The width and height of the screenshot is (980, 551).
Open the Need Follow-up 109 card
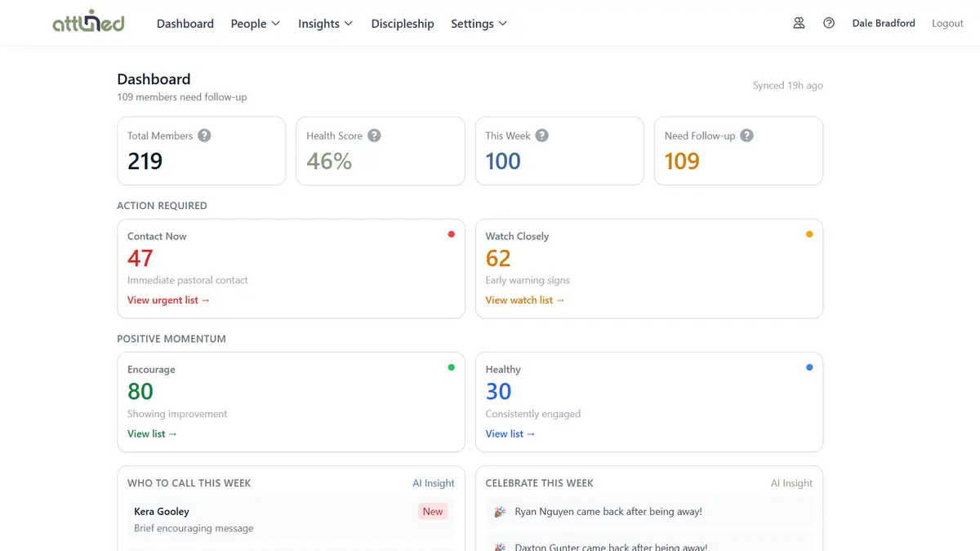pyautogui.click(x=739, y=151)
